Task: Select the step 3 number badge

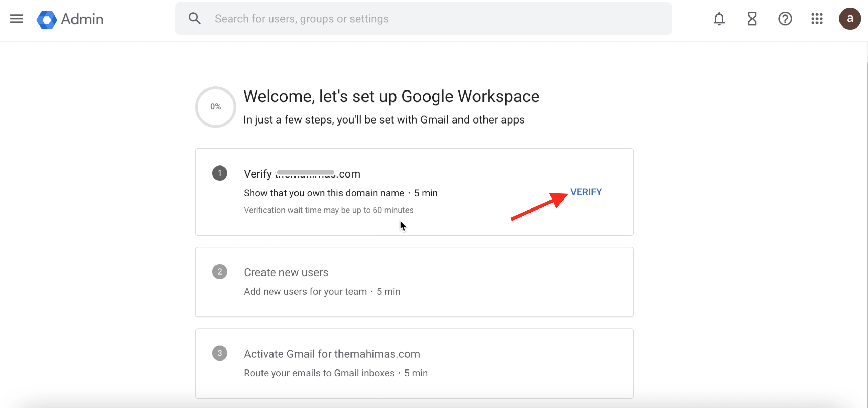Action: [x=220, y=353]
